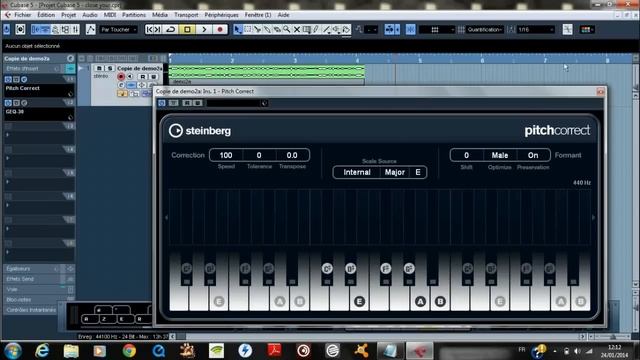Click the Record transport button

220,29
